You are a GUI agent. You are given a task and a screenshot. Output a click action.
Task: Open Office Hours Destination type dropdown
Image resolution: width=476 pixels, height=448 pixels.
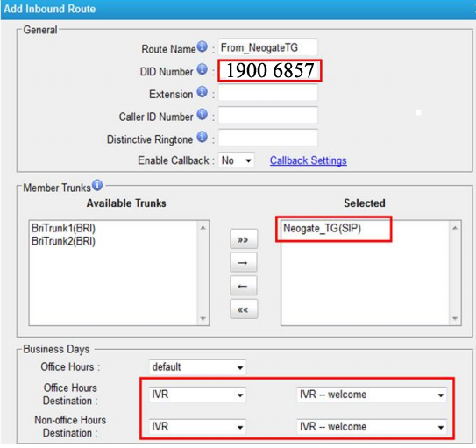(x=197, y=395)
